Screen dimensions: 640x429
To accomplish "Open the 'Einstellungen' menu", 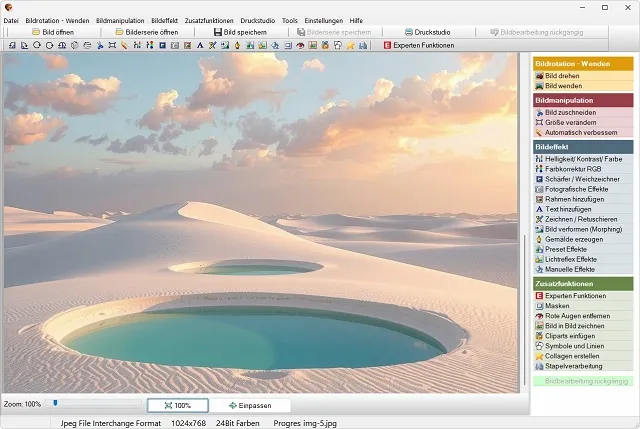I will click(x=321, y=20).
